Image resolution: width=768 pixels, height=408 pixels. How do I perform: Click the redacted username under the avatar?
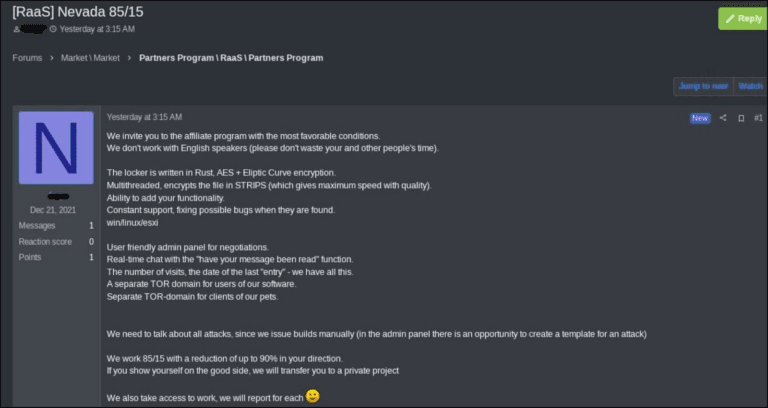(x=56, y=196)
